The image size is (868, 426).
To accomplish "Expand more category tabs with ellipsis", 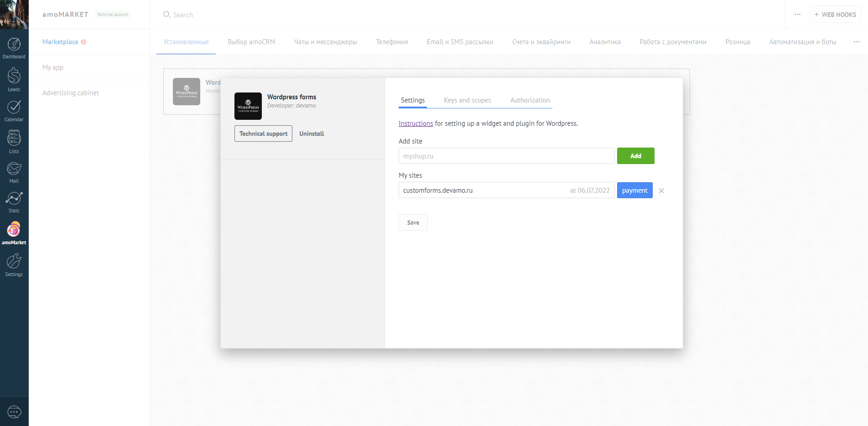I will click(857, 41).
